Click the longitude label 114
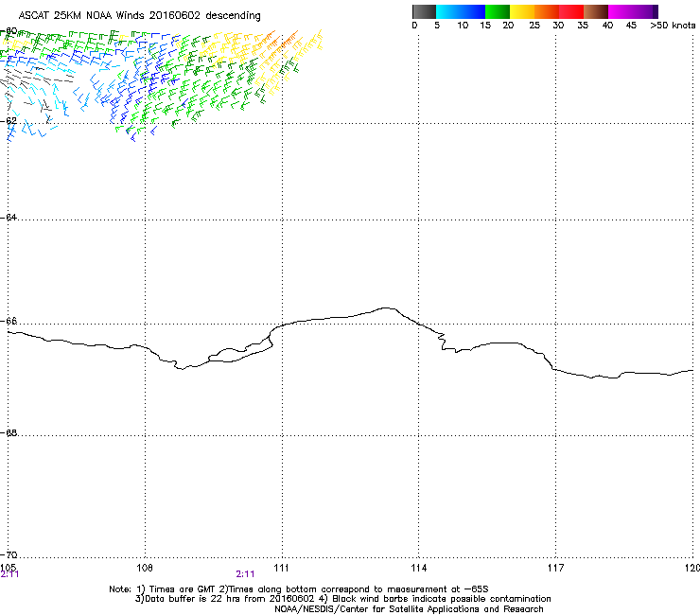Viewport: 700px width, 615px height. [x=418, y=568]
